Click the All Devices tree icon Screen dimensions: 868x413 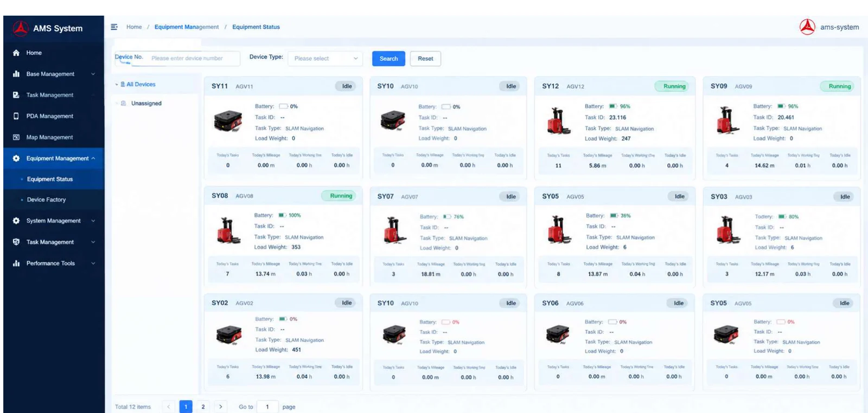[x=123, y=84]
